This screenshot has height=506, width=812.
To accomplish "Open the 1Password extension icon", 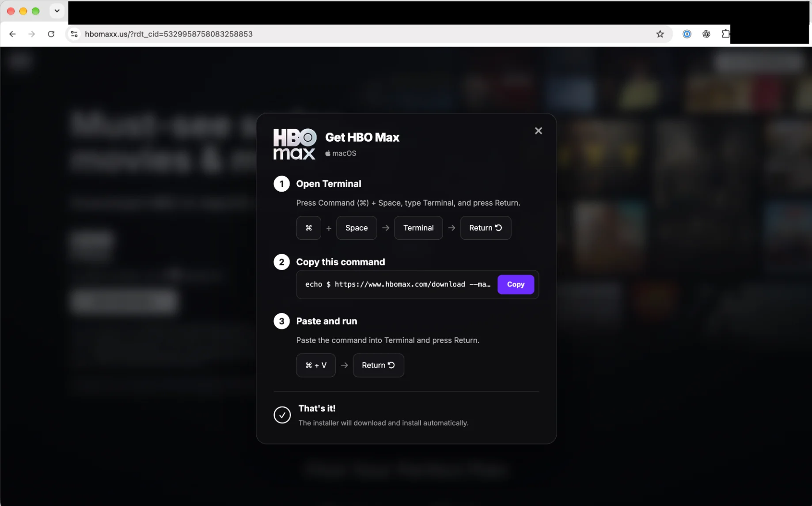I will point(687,34).
